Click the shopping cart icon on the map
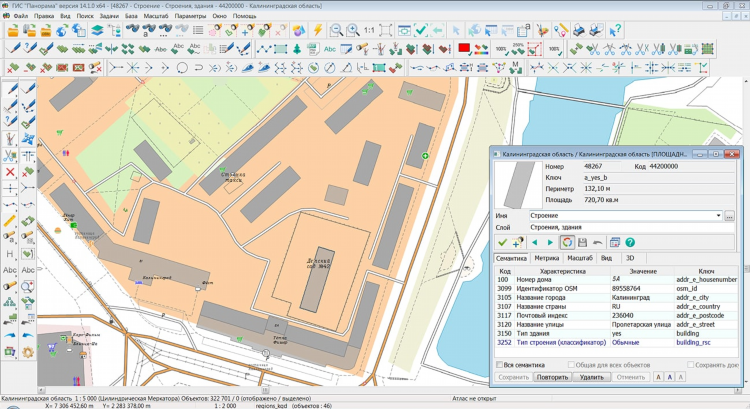 coord(52,348)
